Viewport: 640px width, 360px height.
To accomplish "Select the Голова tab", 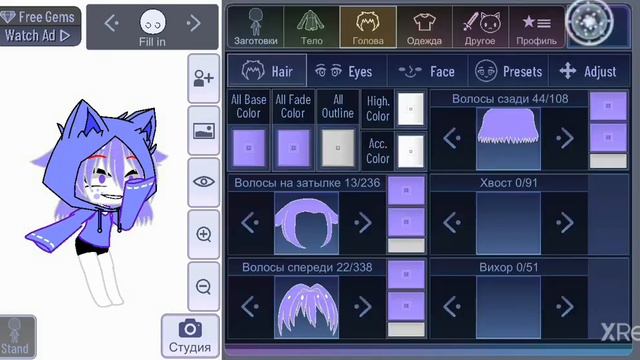I will (368, 27).
